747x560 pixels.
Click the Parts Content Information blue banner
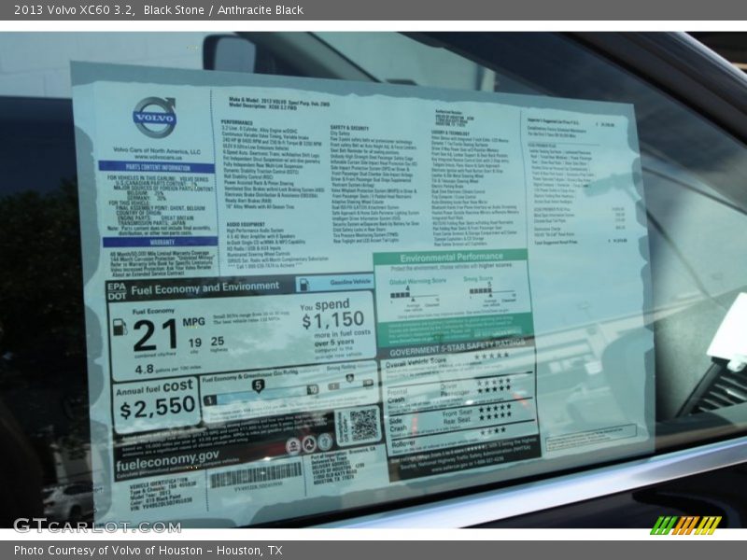pos(149,168)
